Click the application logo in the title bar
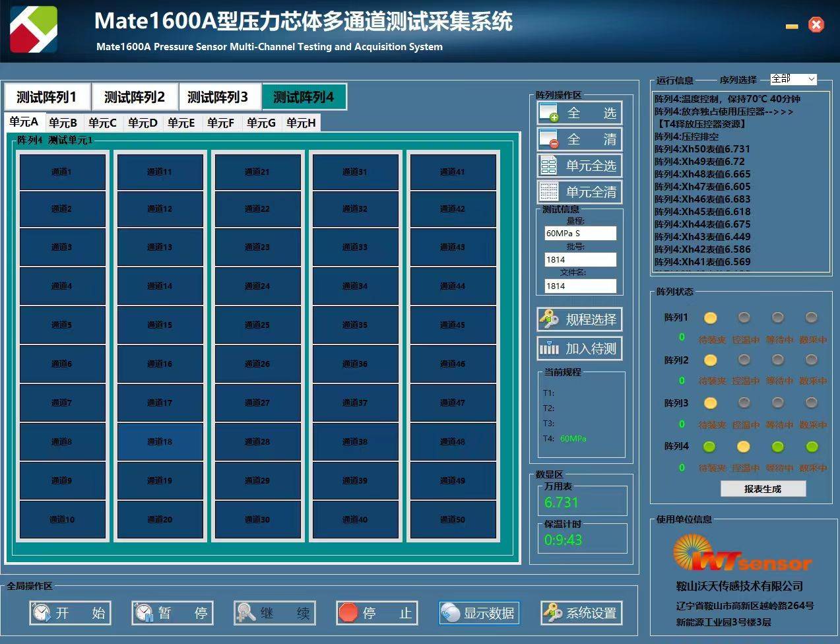Image resolution: width=840 pixels, height=644 pixels. [x=34, y=30]
